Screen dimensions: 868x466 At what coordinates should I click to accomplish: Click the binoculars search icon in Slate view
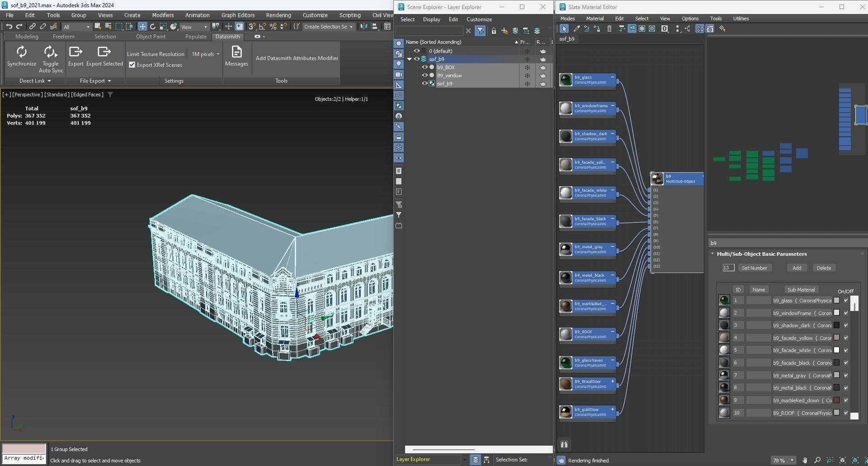click(564, 444)
